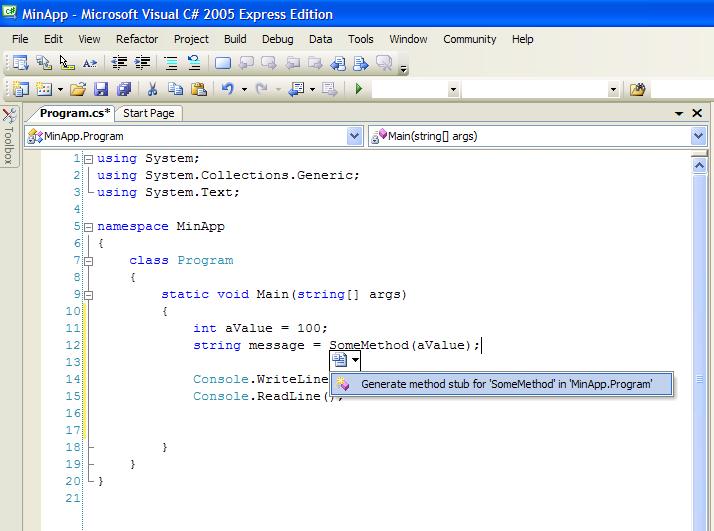714x531 pixels.
Task: Open the Edit menu
Action: 53,39
